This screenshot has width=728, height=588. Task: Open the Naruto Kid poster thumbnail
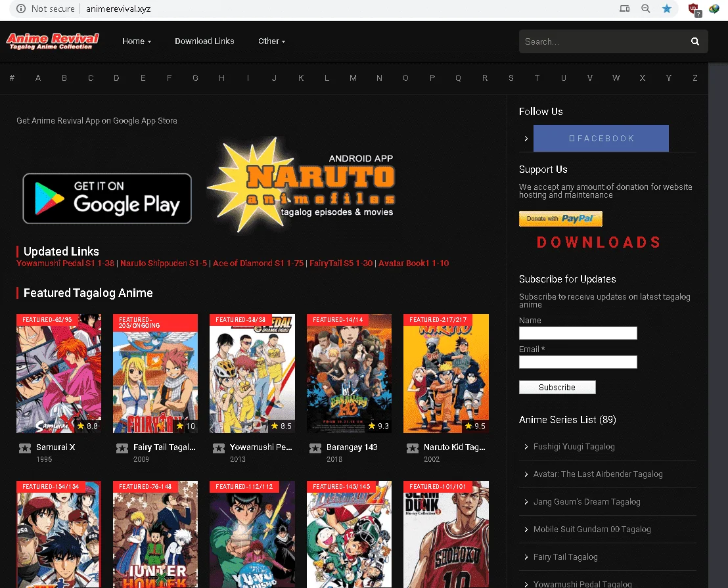click(x=445, y=374)
